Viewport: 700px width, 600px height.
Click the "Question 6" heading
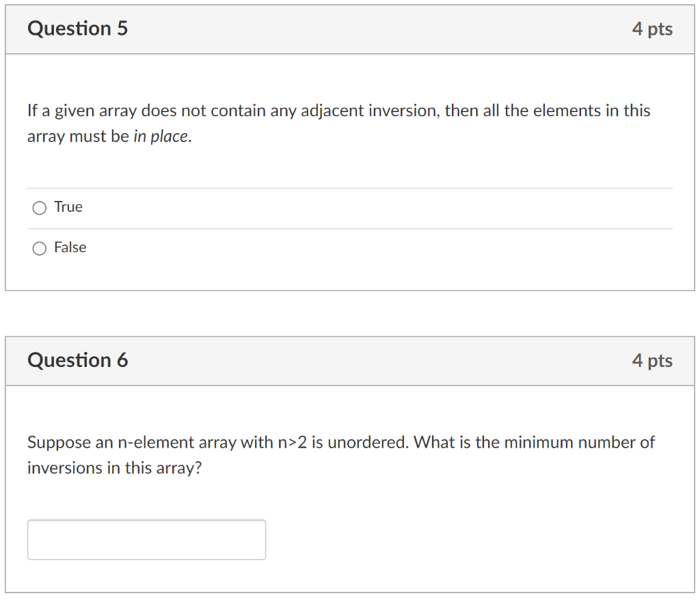[77, 360]
